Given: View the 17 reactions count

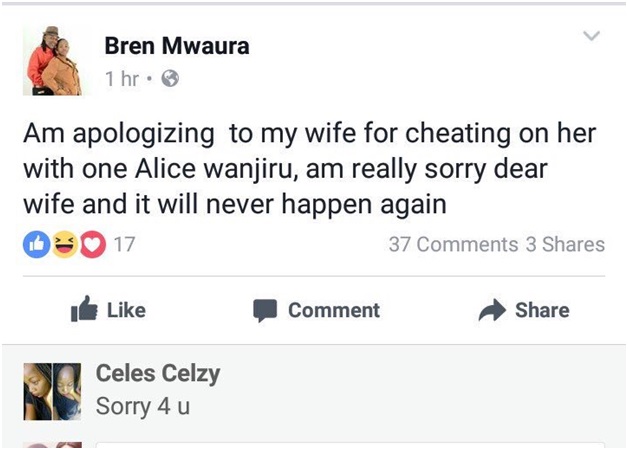Looking at the screenshot, I should [124, 244].
